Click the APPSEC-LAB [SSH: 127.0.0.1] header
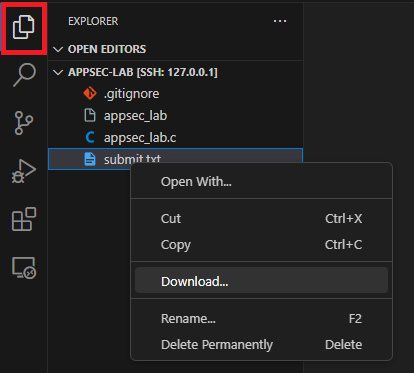The height and width of the screenshot is (373, 414). click(143, 72)
